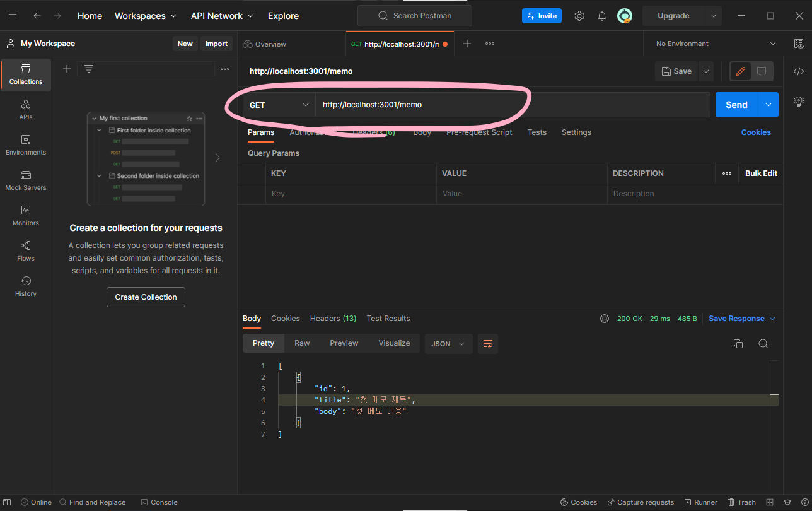The height and width of the screenshot is (511, 812).
Task: Open Environments in the sidebar
Action: (26, 145)
